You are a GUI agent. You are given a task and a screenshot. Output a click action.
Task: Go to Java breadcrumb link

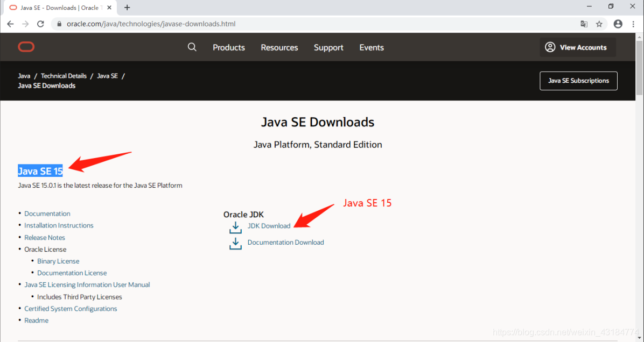[x=24, y=76]
